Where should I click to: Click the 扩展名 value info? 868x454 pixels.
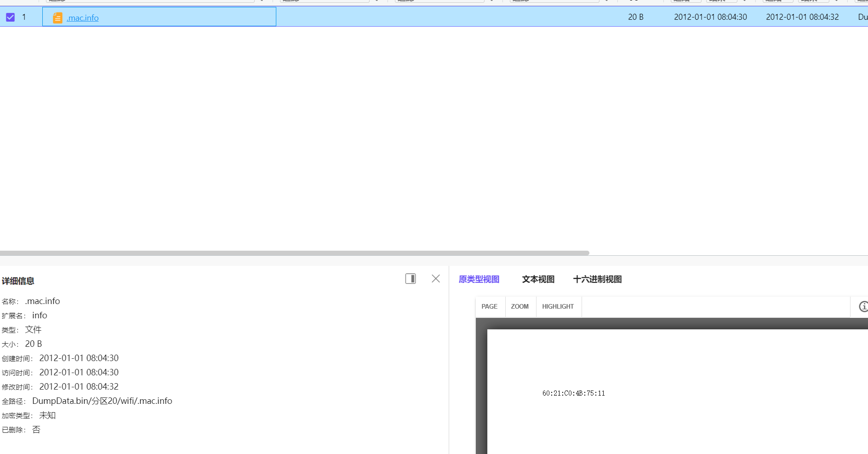40,316
